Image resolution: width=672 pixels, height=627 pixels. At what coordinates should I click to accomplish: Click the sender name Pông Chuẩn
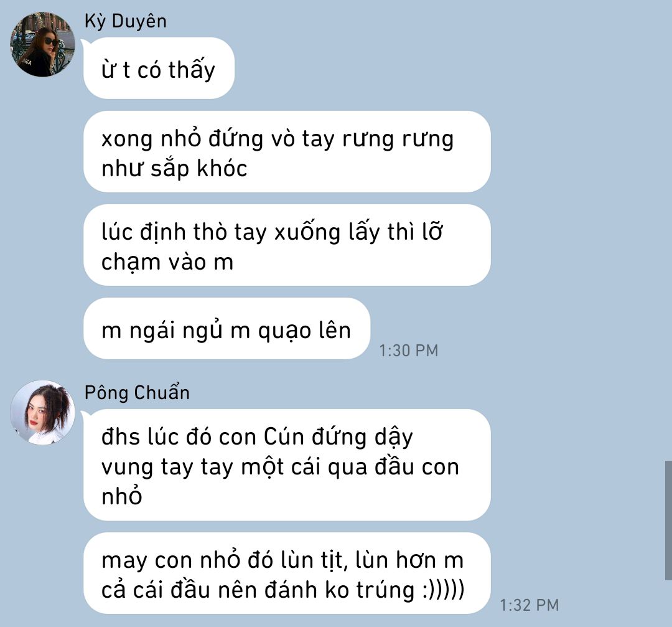pos(137,392)
